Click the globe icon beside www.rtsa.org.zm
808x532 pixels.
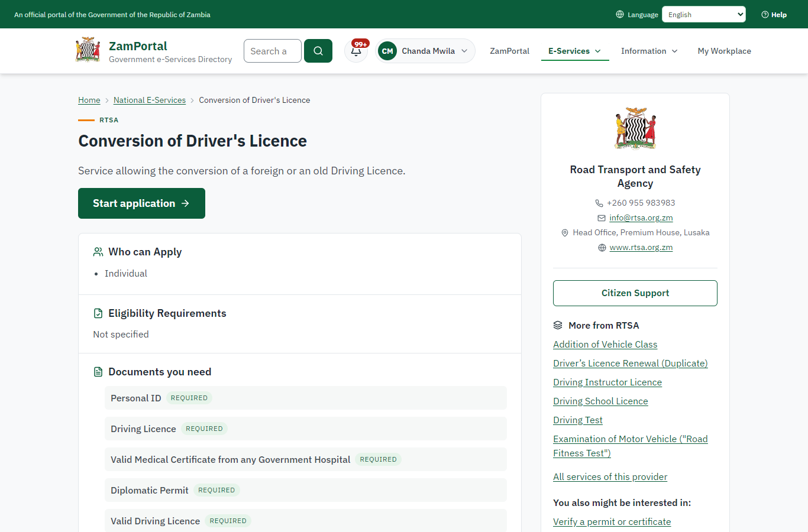coord(602,248)
